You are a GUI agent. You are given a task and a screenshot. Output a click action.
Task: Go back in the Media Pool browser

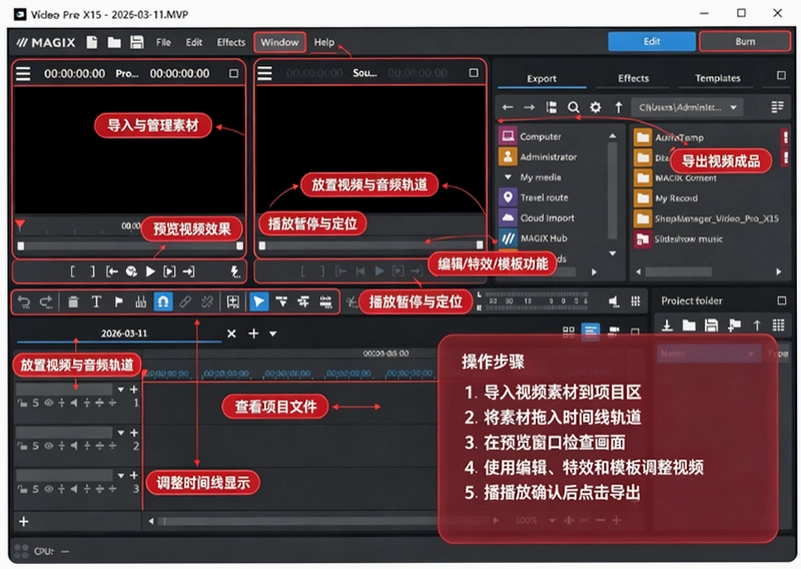point(507,107)
